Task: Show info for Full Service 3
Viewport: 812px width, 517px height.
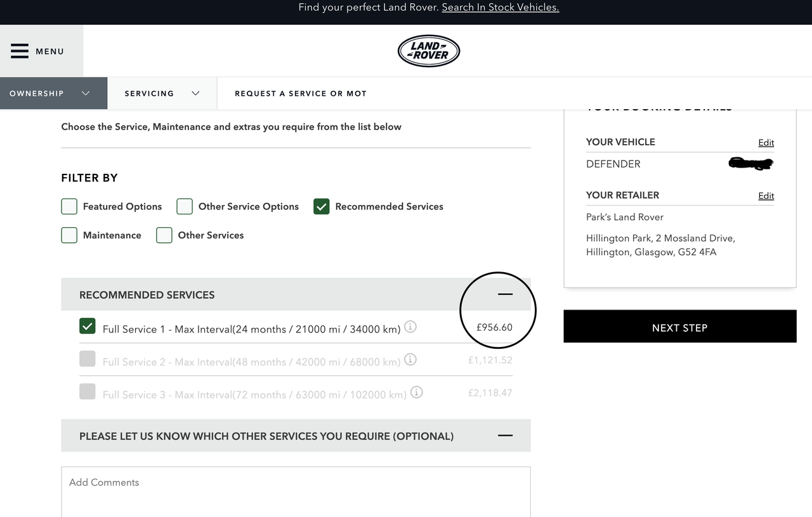Action: (x=416, y=393)
